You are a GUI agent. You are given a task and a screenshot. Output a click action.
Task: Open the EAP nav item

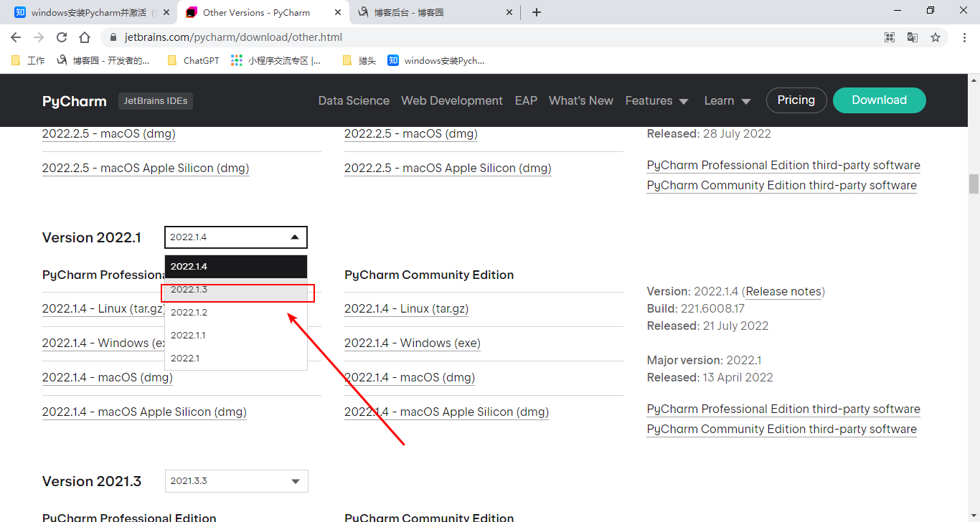coord(526,101)
